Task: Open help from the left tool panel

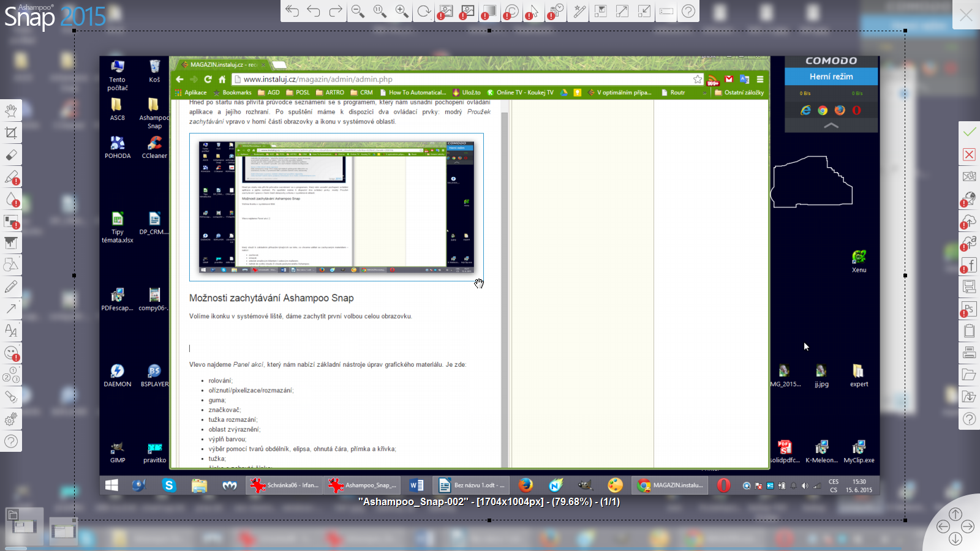Action: point(11,441)
